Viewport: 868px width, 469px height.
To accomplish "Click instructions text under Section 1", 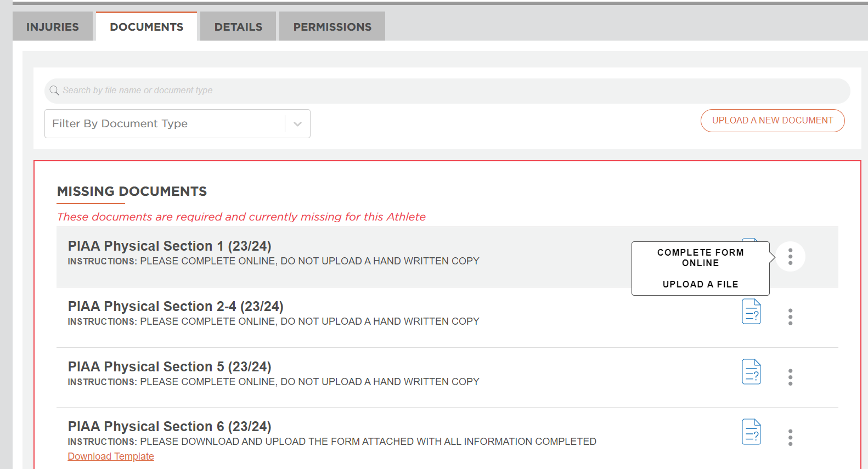I will (273, 261).
